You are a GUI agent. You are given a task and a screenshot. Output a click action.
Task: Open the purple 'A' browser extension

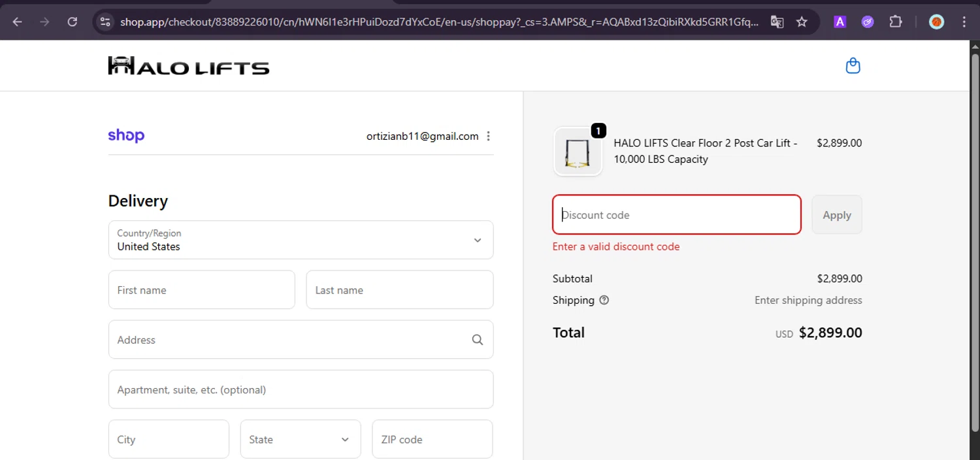click(840, 22)
